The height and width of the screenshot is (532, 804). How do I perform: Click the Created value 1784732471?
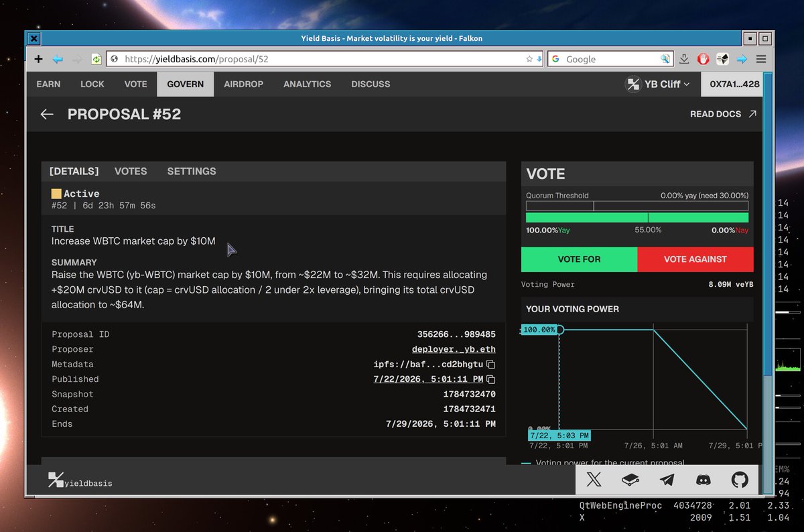(469, 409)
